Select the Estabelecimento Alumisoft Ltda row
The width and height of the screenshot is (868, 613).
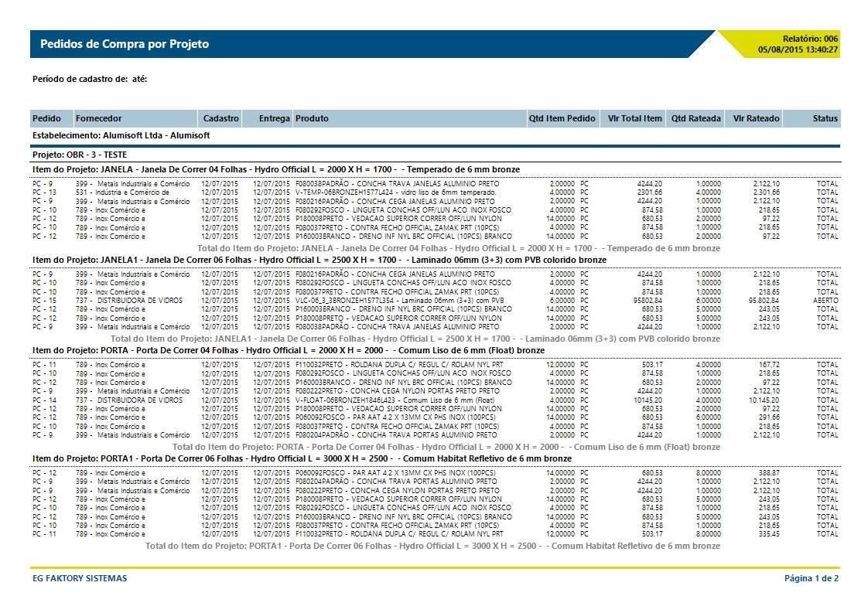[x=121, y=135]
